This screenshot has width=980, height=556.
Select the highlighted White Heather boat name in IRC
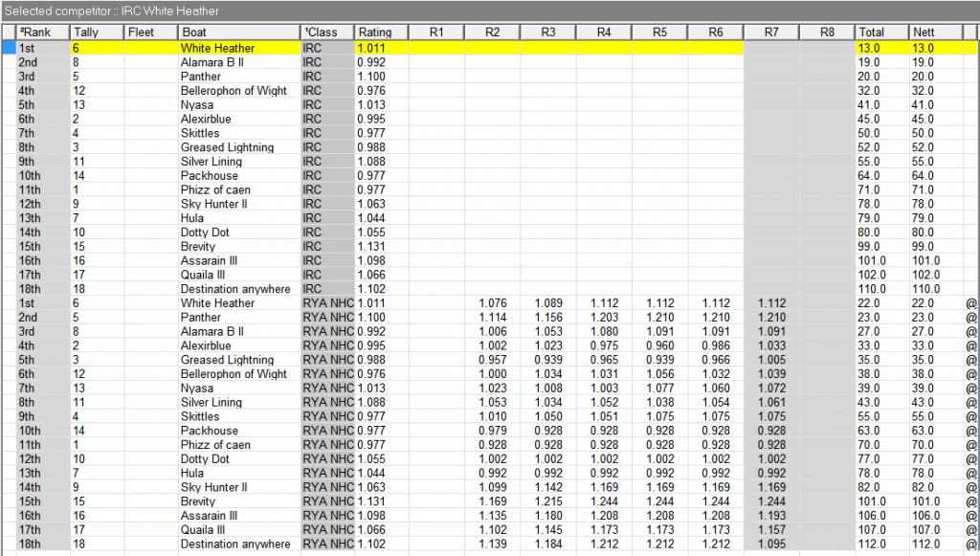(x=217, y=48)
